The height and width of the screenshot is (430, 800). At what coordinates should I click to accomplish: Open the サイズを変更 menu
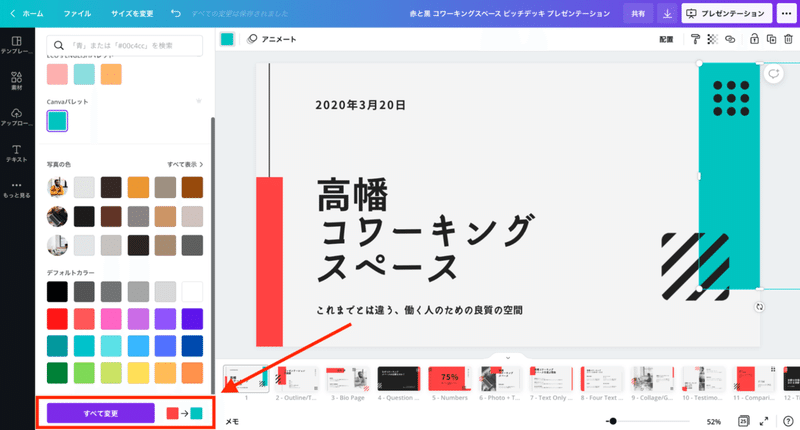pyautogui.click(x=132, y=14)
